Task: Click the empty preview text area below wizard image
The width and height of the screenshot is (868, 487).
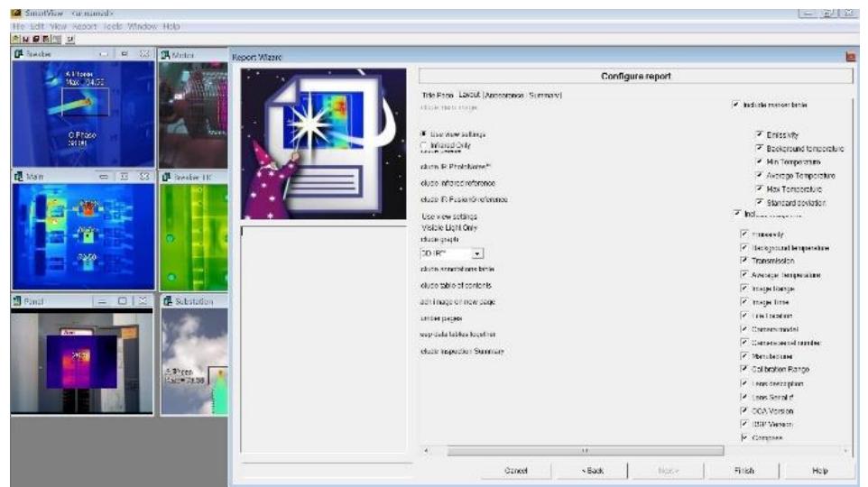Action: [323, 339]
